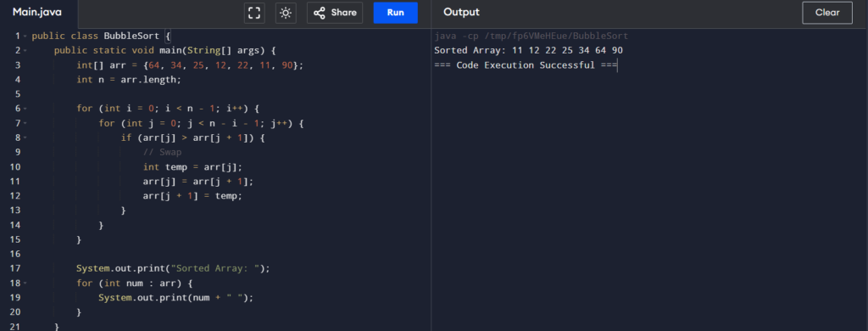Click '=== Code Execution Successful ===' message
The width and height of the screenshot is (868, 331).
tap(526, 65)
